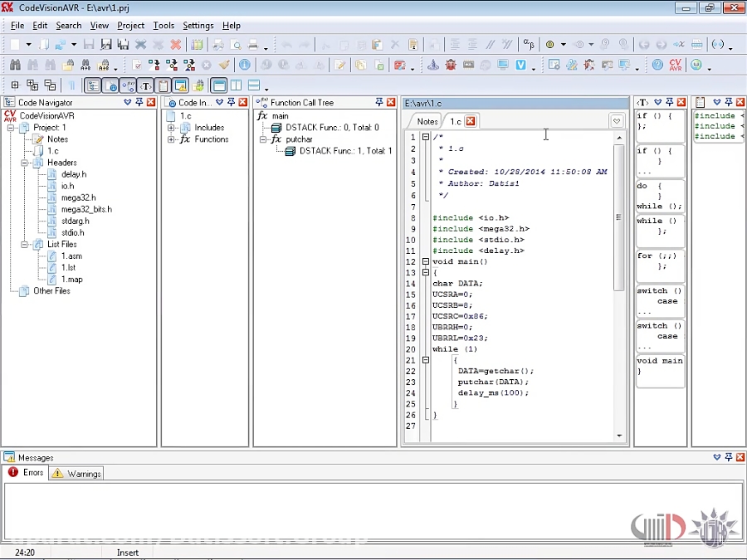
Task: Pin the Code Navigator panel
Action: pyautogui.click(x=139, y=102)
